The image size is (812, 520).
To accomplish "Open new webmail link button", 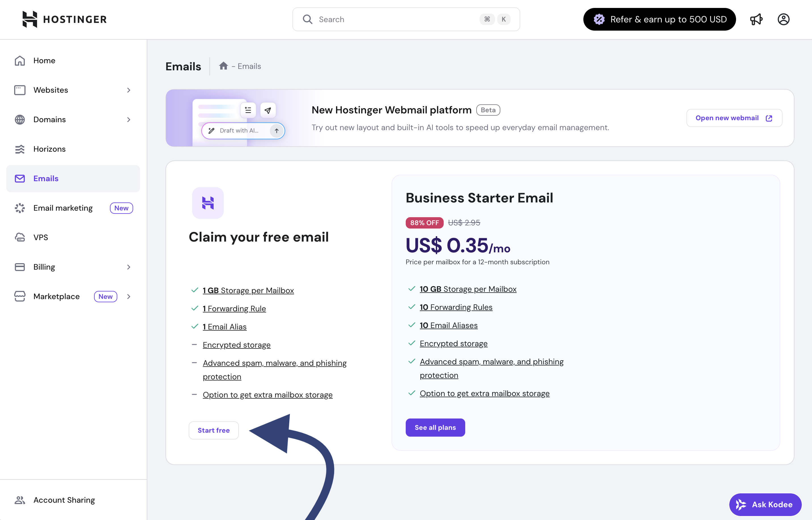I will (734, 118).
